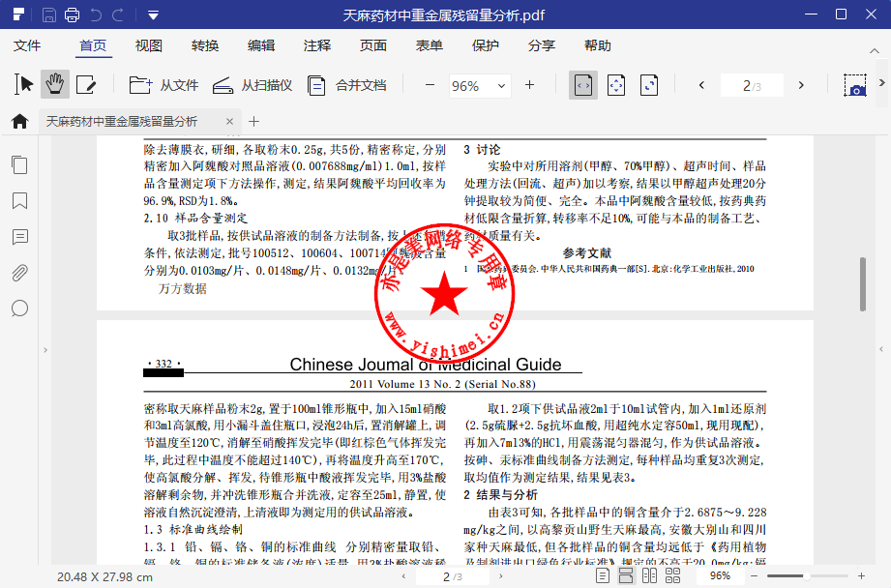The height and width of the screenshot is (588, 891).
Task: Decrease zoom with status bar minus
Action: click(755, 576)
